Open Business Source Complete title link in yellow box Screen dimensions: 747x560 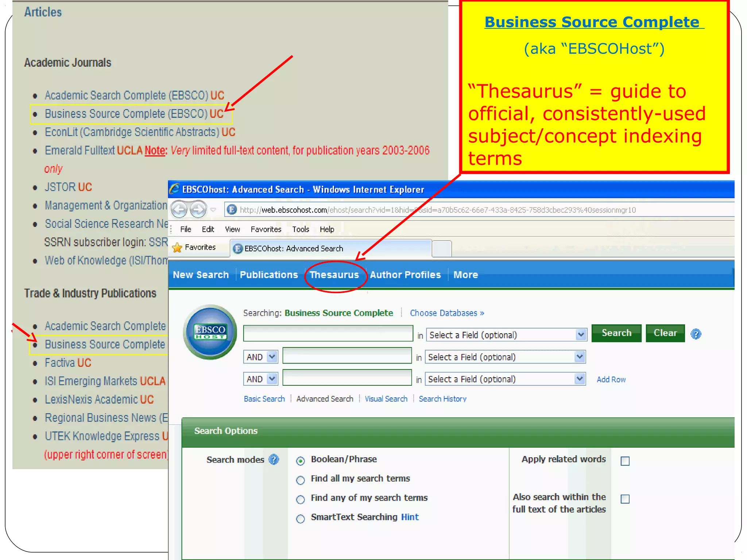594,22
